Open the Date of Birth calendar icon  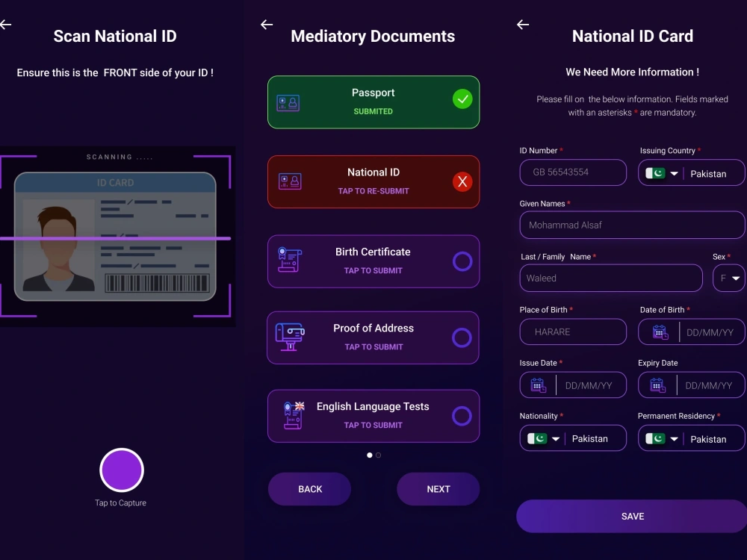(x=658, y=332)
